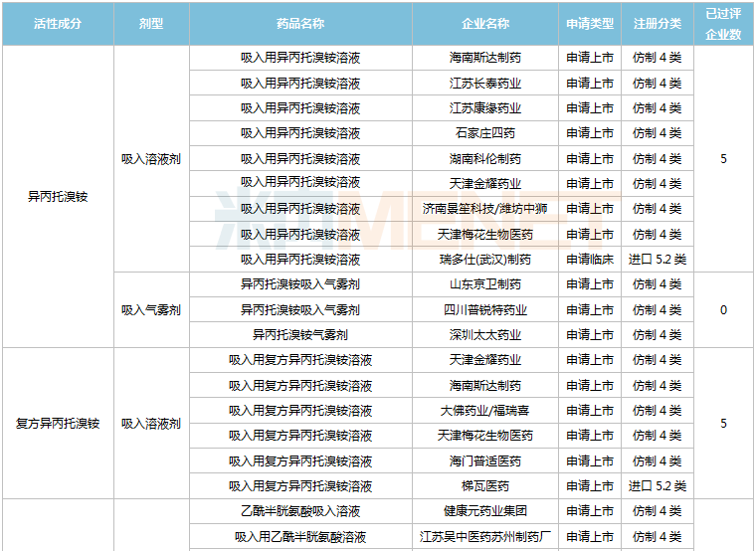Click the 已过评企业数 column header

coord(723,24)
